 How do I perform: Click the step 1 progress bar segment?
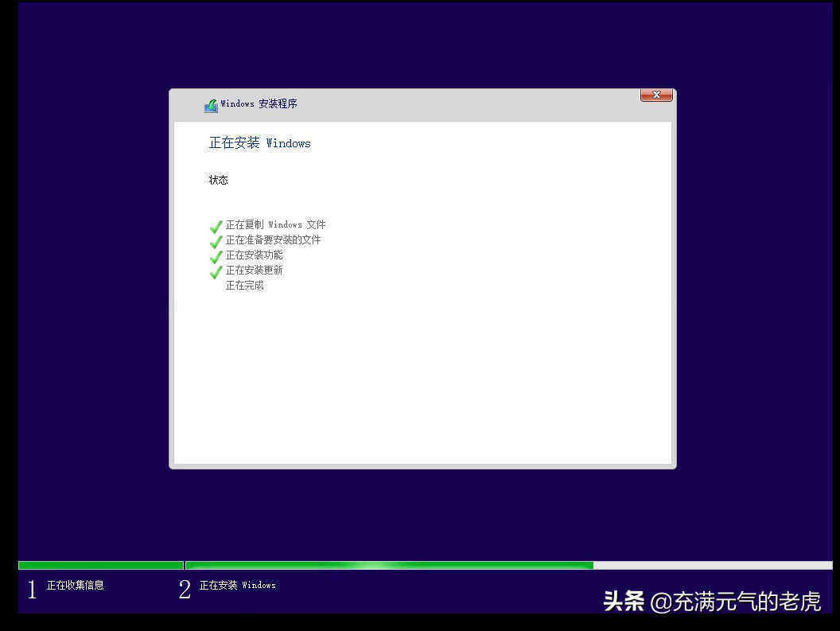pos(101,565)
